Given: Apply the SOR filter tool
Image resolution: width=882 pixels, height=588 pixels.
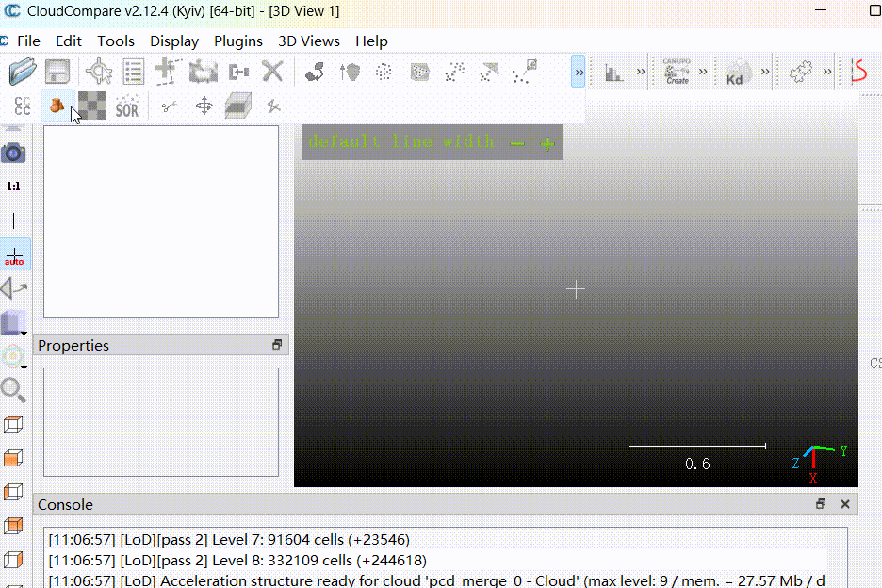Looking at the screenshot, I should click(x=126, y=106).
